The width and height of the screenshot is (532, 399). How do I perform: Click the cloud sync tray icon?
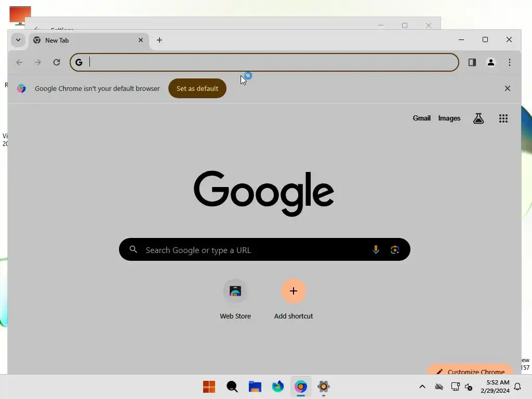[x=439, y=387]
